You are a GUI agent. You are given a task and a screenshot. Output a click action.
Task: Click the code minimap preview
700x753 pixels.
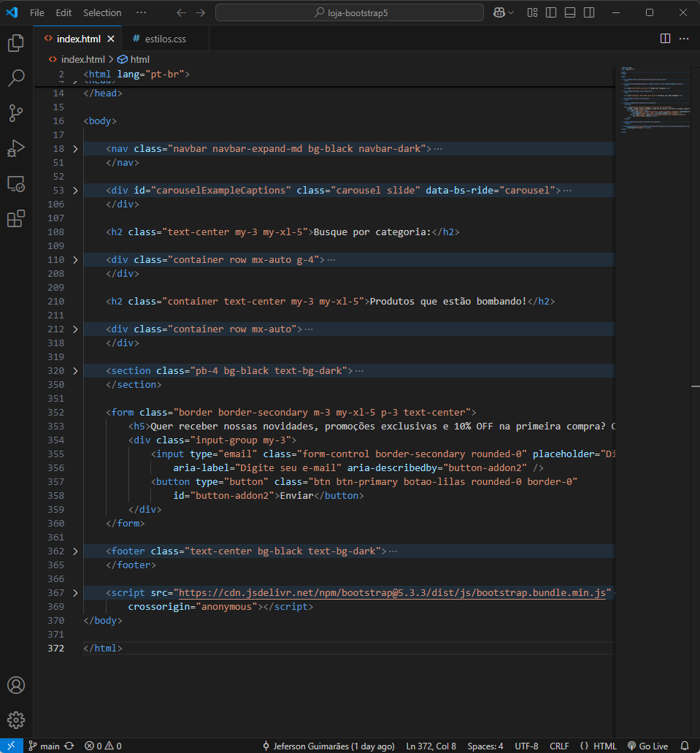pos(655,100)
